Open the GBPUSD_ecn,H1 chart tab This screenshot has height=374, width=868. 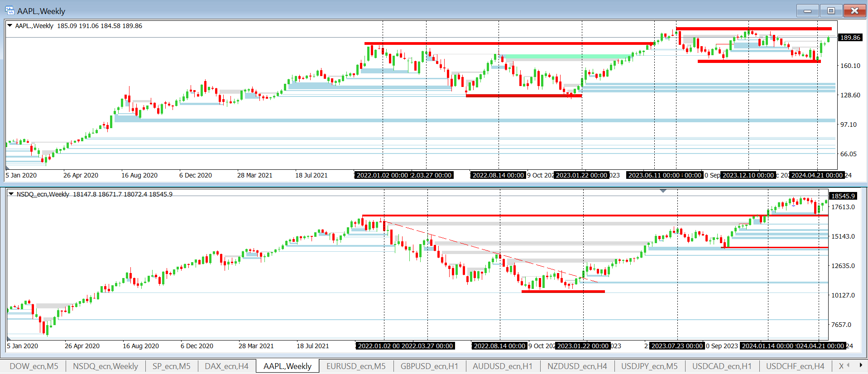(x=429, y=366)
